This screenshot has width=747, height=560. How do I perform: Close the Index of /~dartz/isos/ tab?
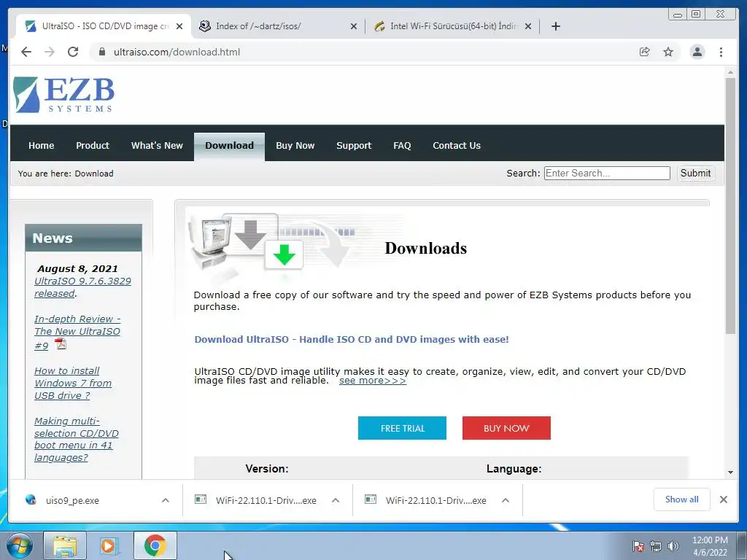tap(354, 27)
